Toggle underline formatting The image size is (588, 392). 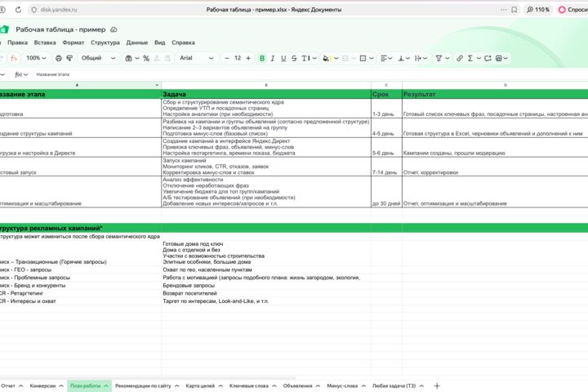[283, 58]
